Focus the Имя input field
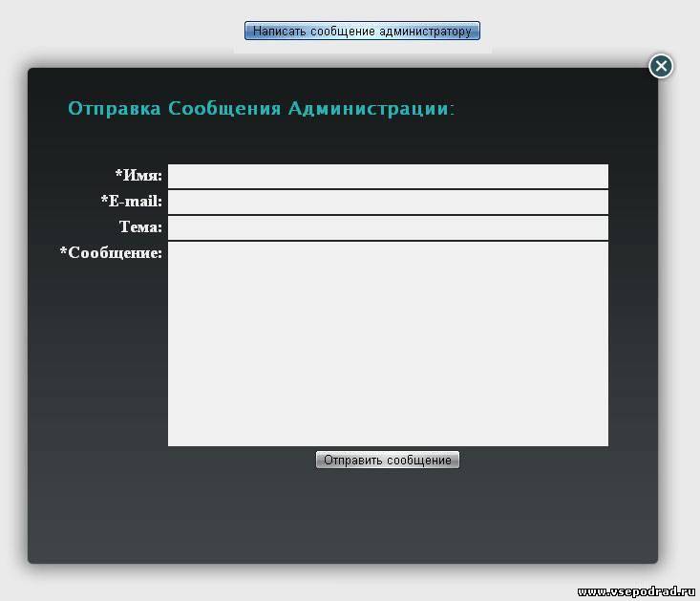This screenshot has width=700, height=601. [388, 176]
